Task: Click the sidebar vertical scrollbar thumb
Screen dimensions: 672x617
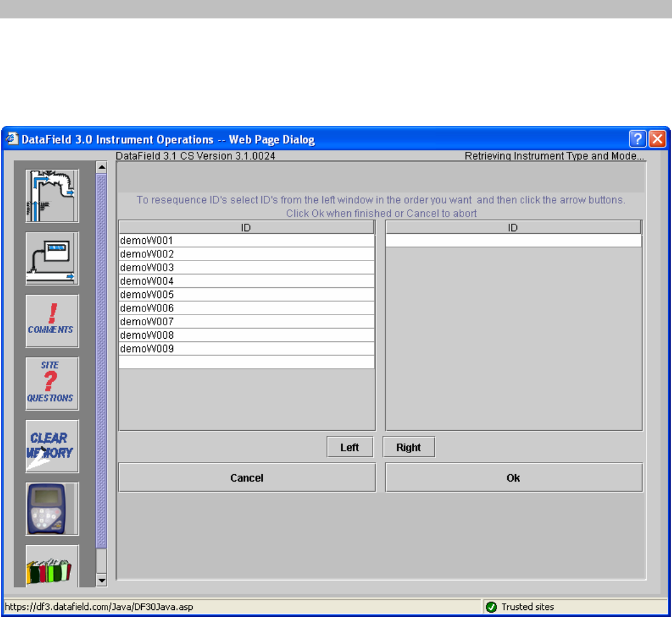Action: (102, 361)
